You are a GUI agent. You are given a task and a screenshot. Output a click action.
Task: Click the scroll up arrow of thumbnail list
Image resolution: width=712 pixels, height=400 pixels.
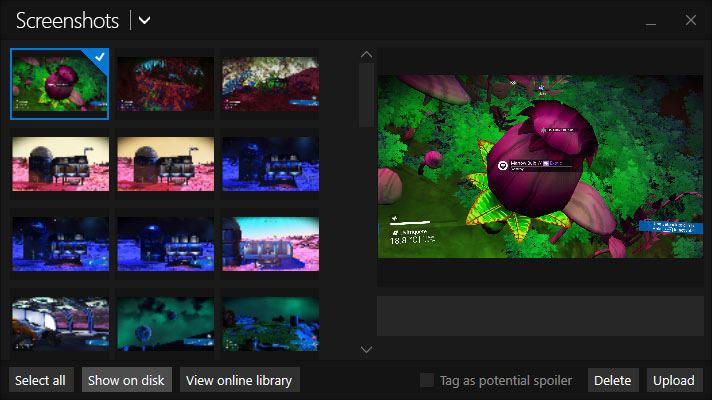[366, 55]
